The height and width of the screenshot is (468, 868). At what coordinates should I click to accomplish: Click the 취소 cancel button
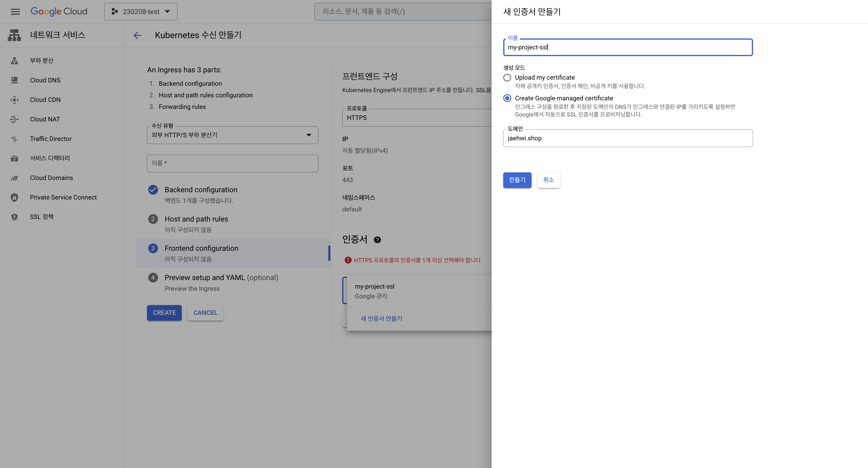pyautogui.click(x=548, y=180)
